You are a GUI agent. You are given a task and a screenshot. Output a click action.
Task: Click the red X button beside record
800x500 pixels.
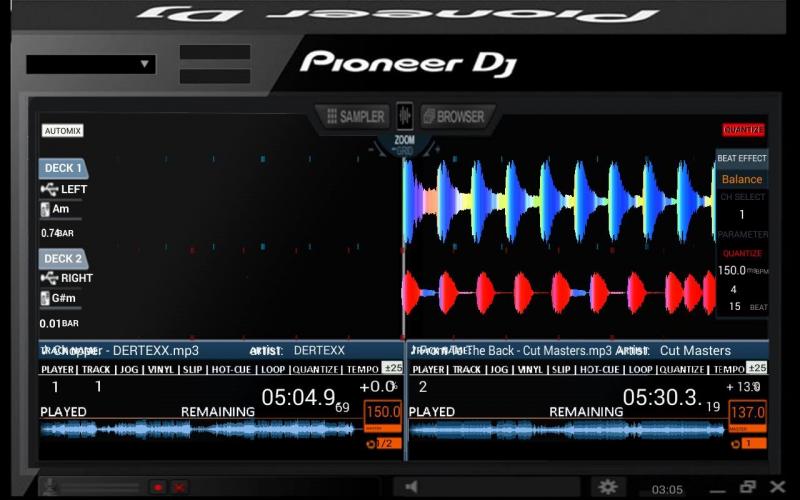[x=179, y=488]
